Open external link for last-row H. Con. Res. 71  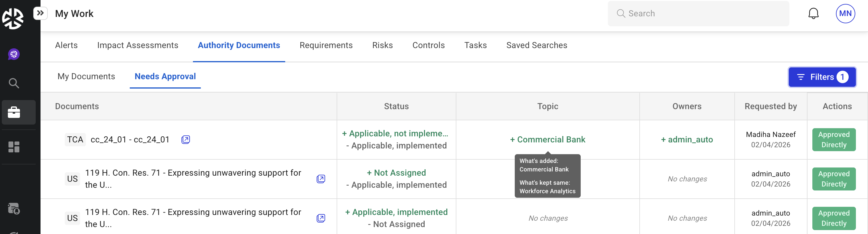[x=321, y=218]
